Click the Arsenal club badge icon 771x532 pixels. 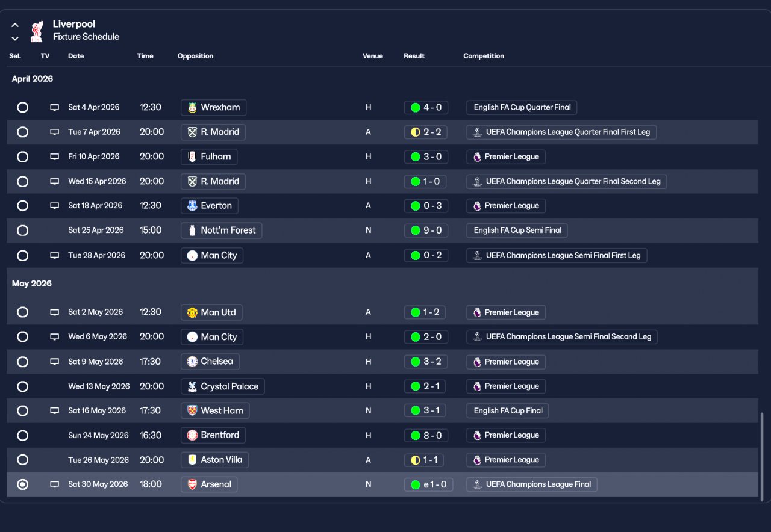click(192, 484)
